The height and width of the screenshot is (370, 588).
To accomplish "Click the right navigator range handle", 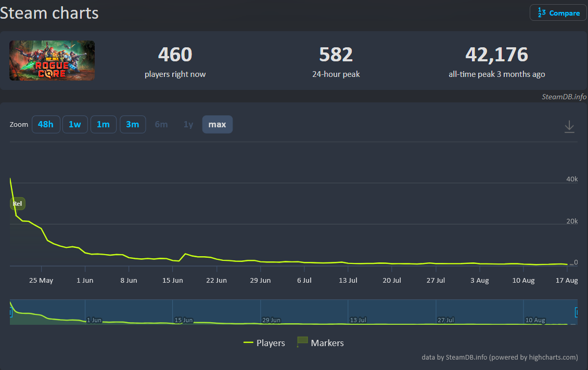I will click(577, 312).
